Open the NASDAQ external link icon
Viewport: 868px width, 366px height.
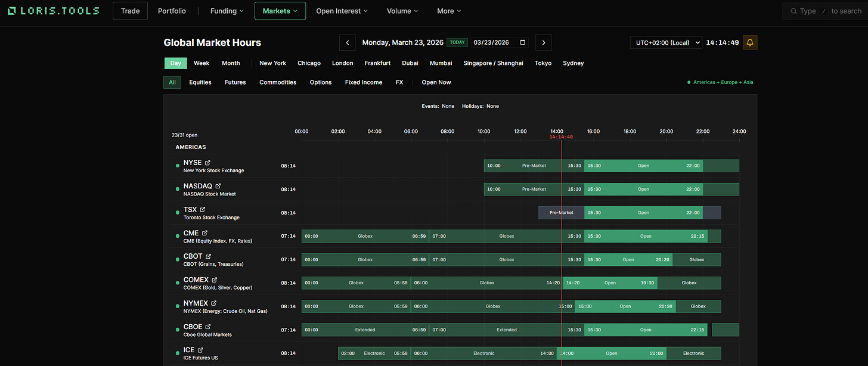tap(218, 186)
